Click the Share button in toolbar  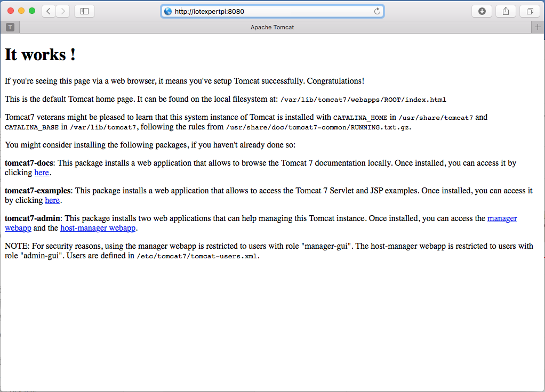coord(506,11)
